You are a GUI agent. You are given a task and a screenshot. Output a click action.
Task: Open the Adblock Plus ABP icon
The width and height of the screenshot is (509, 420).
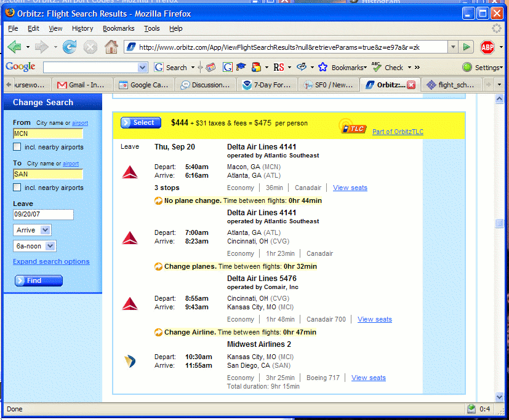point(487,47)
